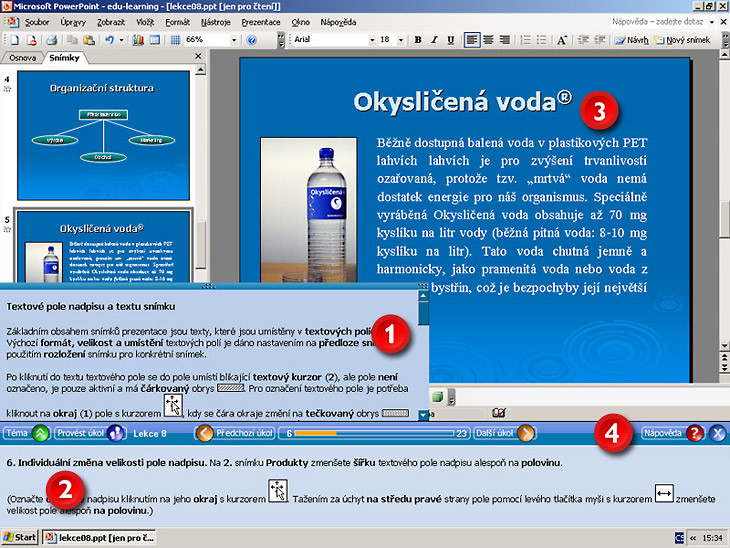Close the lesson panel with X icon
The image size is (730, 548).
click(718, 433)
